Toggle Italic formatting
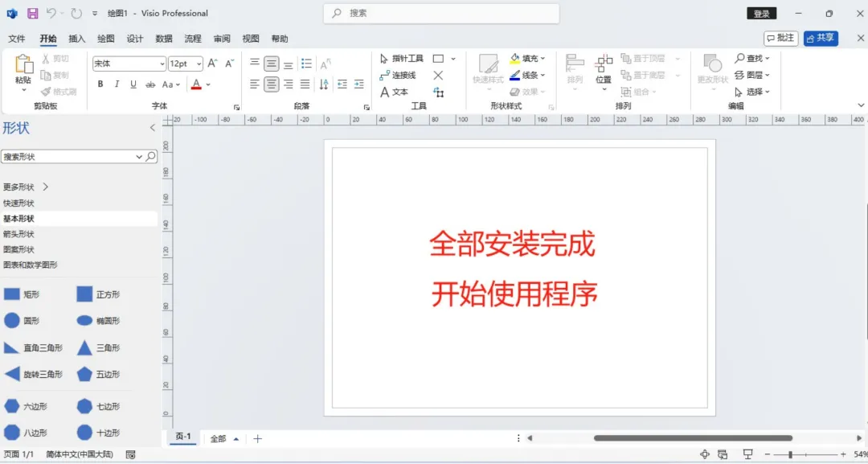 pyautogui.click(x=117, y=84)
